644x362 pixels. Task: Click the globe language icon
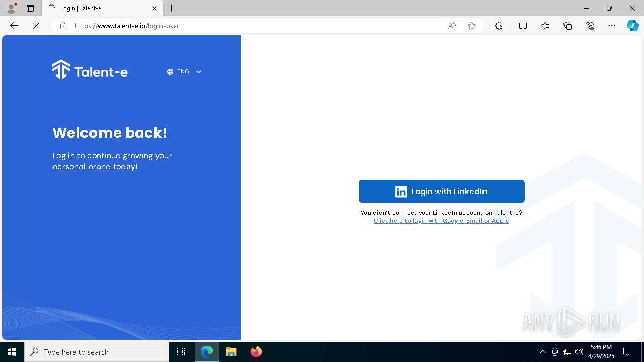coord(170,72)
